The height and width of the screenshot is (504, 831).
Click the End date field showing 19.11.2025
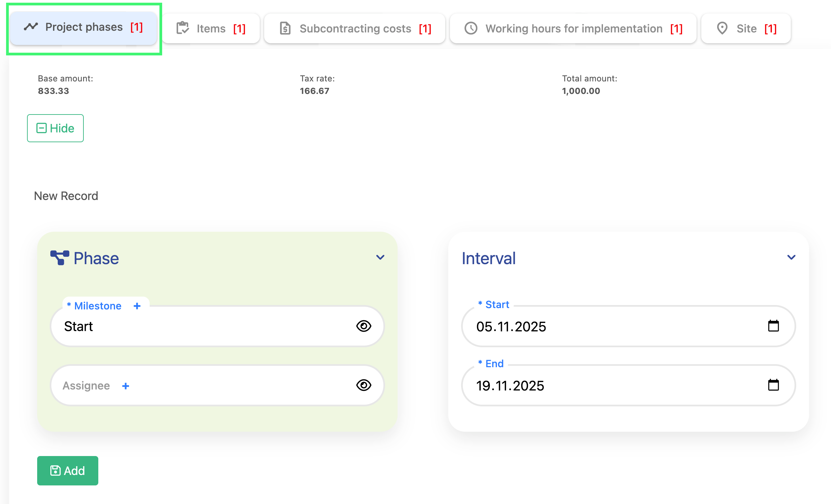pyautogui.click(x=574, y=385)
